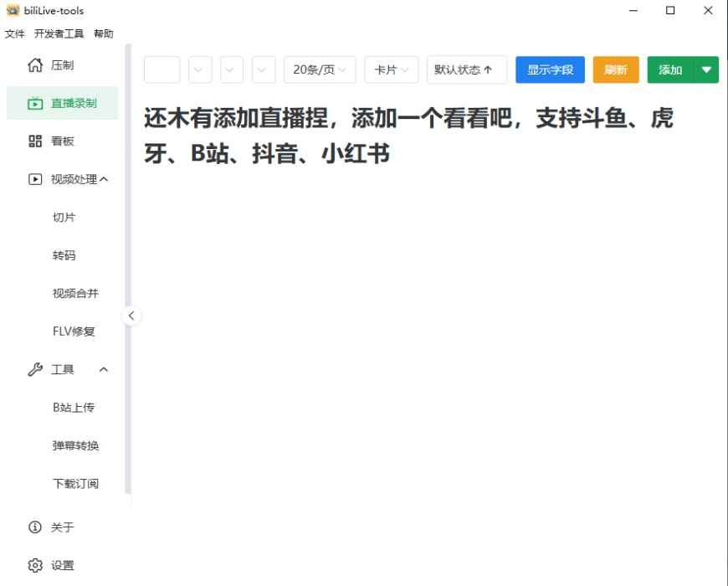Open the 帮助 menu
Screen dimensions: 728x586
(x=104, y=33)
